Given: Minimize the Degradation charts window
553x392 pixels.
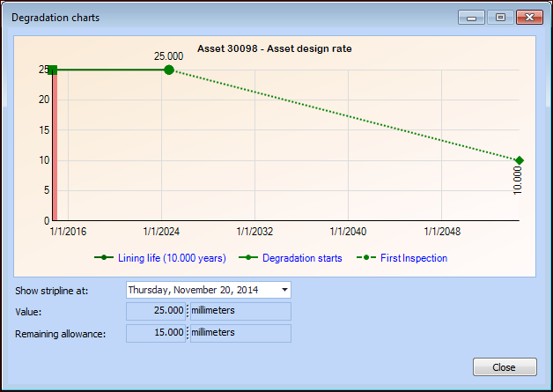Looking at the screenshot, I should click(x=472, y=17).
